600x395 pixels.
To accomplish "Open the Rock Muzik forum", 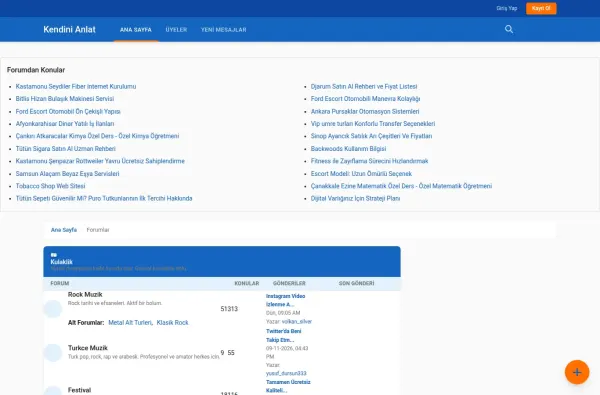I will 85,294.
